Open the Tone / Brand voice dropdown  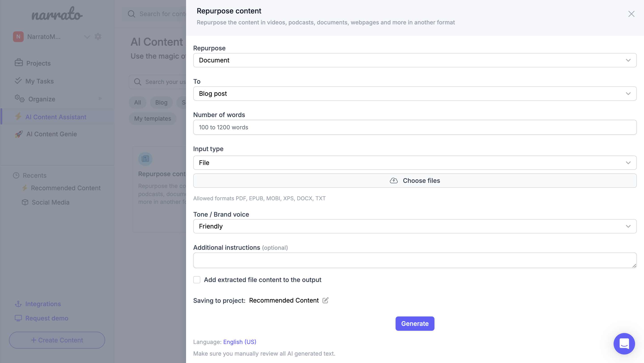point(415,226)
